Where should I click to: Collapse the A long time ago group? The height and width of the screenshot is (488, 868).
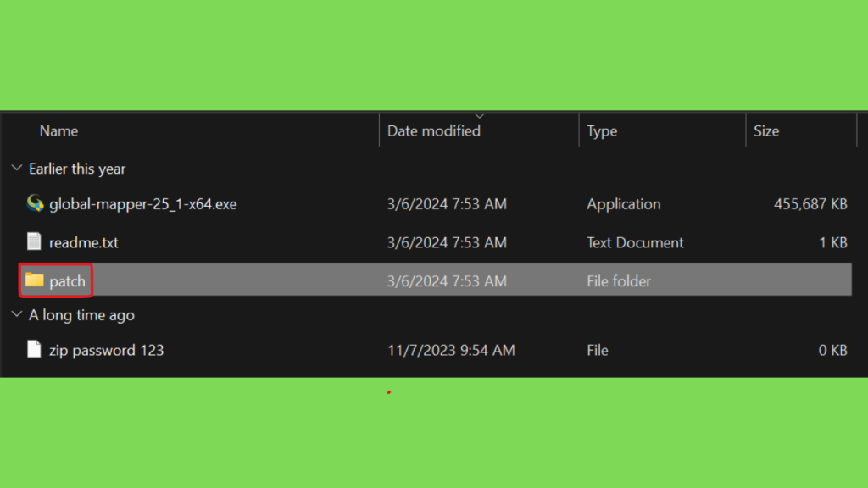pos(17,314)
